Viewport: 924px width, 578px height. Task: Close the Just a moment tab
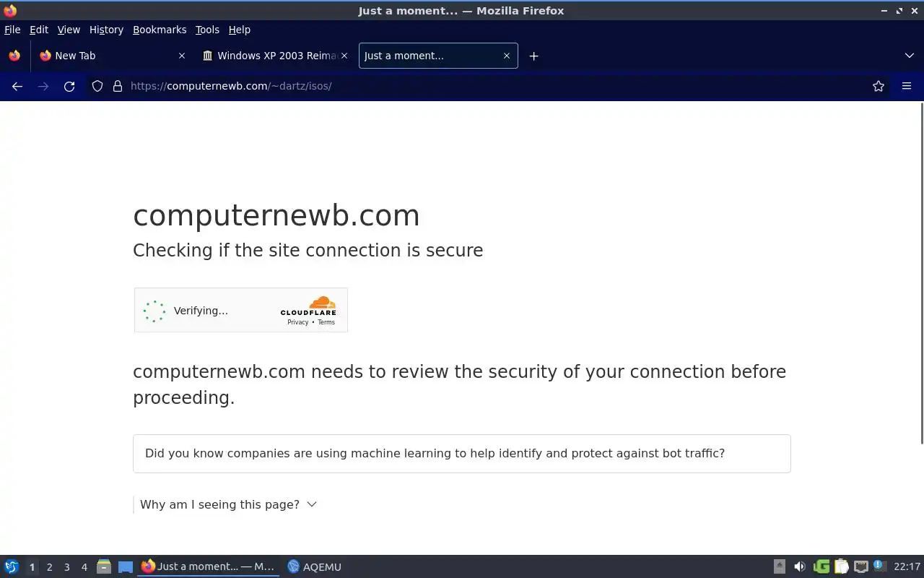[x=507, y=56]
